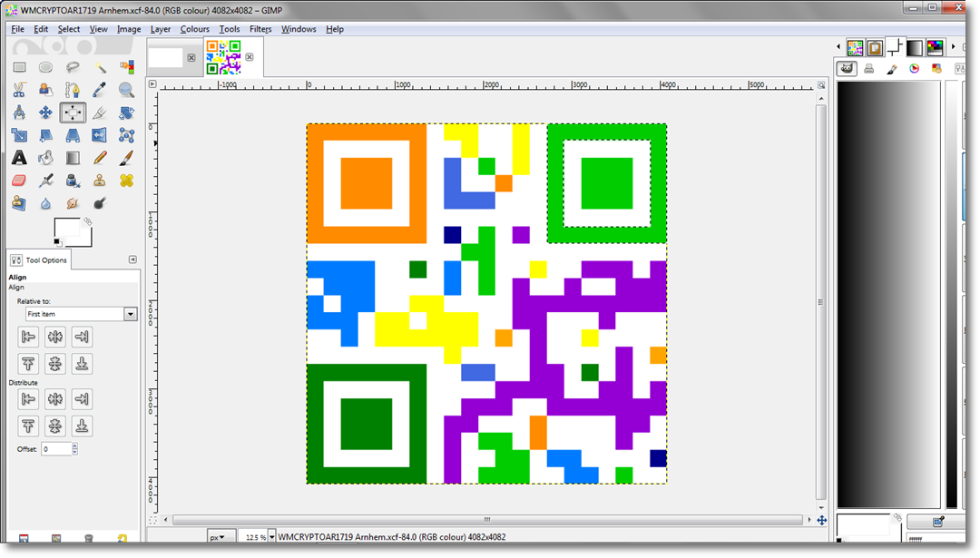This screenshot has width=980, height=558.
Task: Click Distribute bottoms of targets button
Action: tap(82, 426)
